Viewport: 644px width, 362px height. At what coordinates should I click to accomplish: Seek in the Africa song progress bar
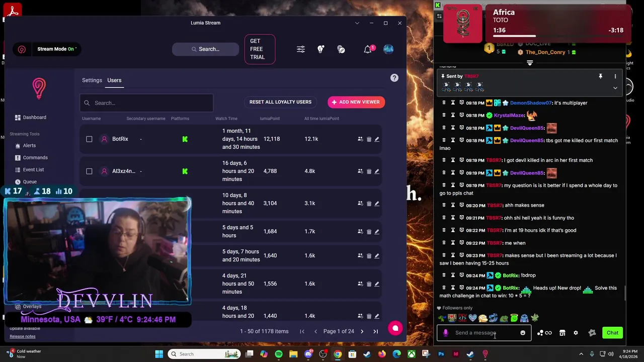point(558,36)
